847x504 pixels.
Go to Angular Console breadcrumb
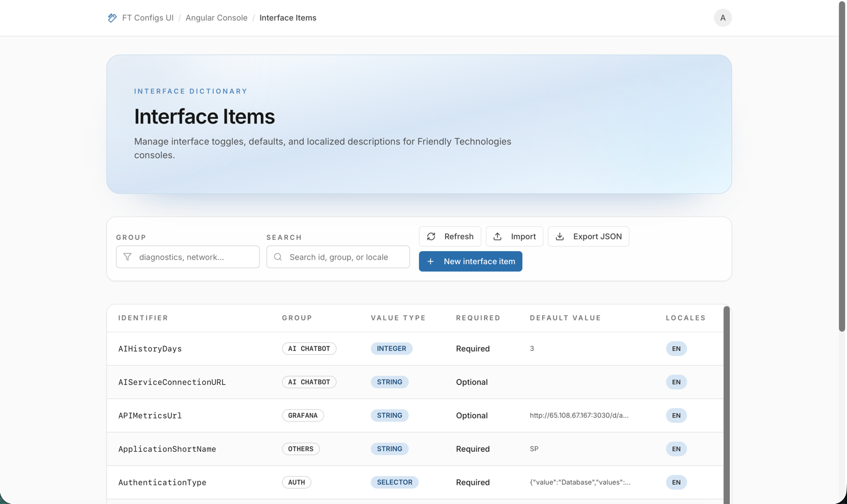(x=217, y=18)
